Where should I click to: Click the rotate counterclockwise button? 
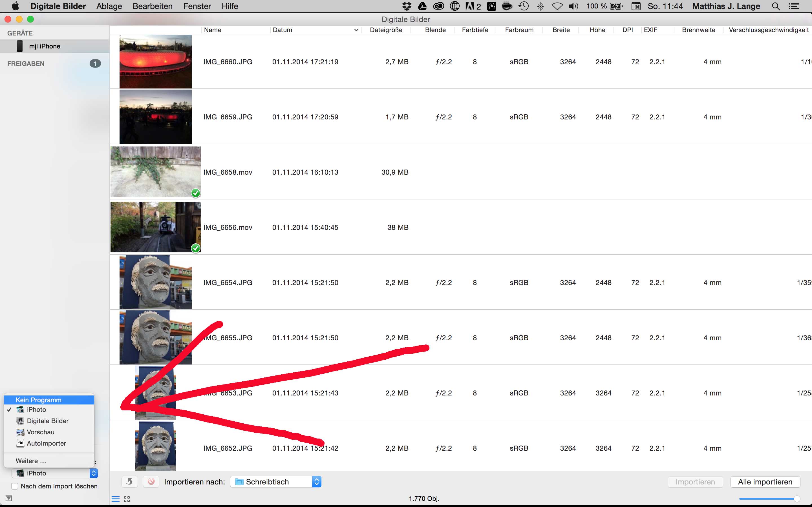129,482
